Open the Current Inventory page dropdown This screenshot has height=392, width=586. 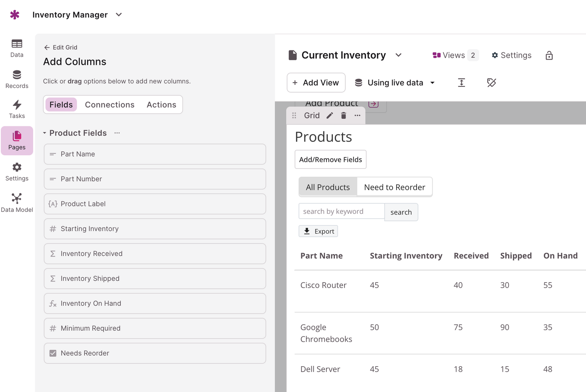pos(398,55)
